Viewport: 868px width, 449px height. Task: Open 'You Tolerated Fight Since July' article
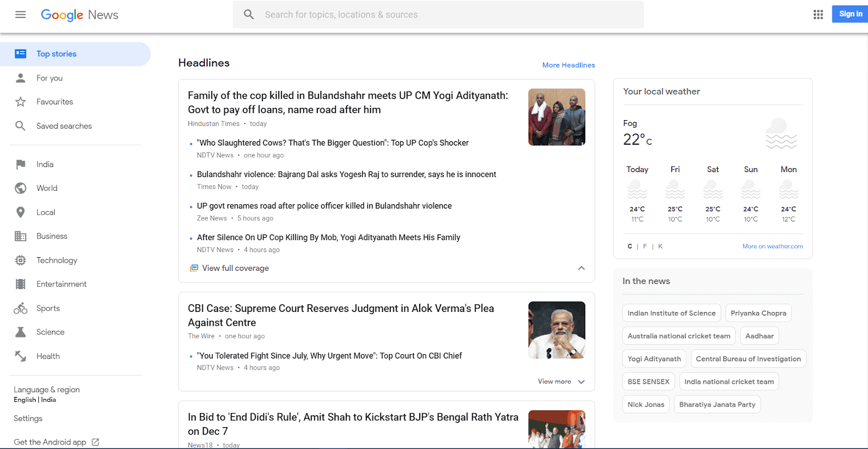point(329,356)
